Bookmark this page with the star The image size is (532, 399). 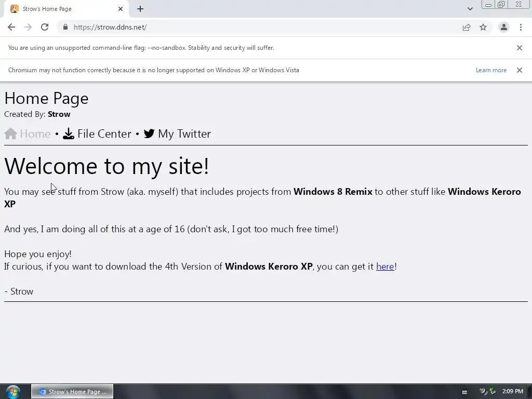[x=483, y=27]
